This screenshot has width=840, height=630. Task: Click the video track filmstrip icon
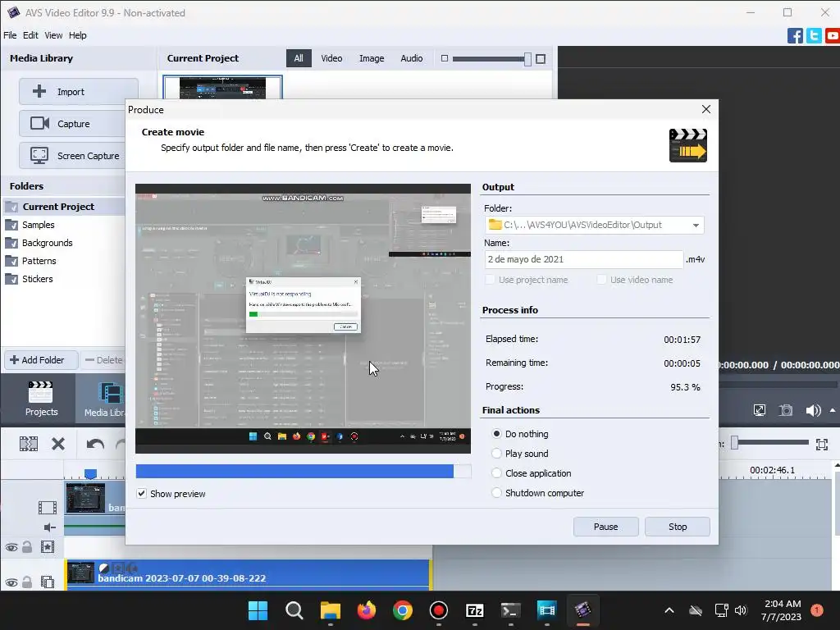tap(47, 507)
